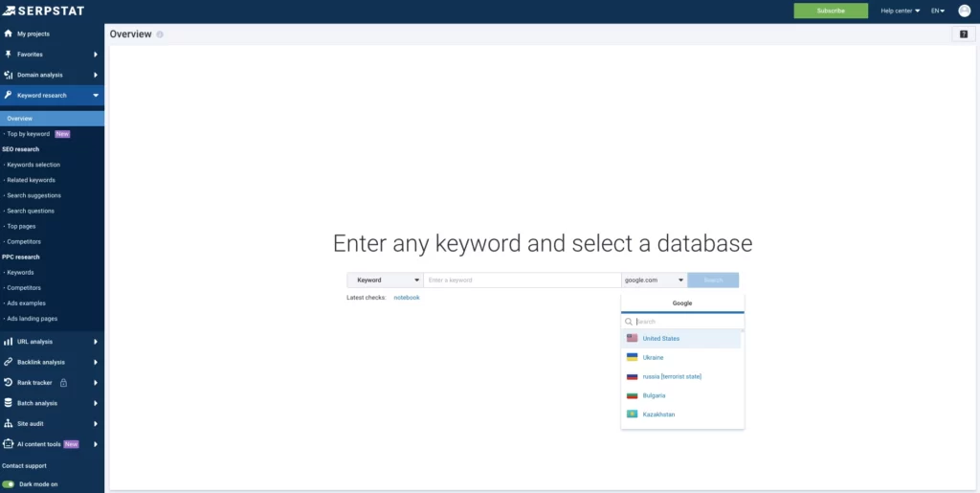Image resolution: width=980 pixels, height=493 pixels.
Task: Click the question mark help icon
Action: pos(963,34)
